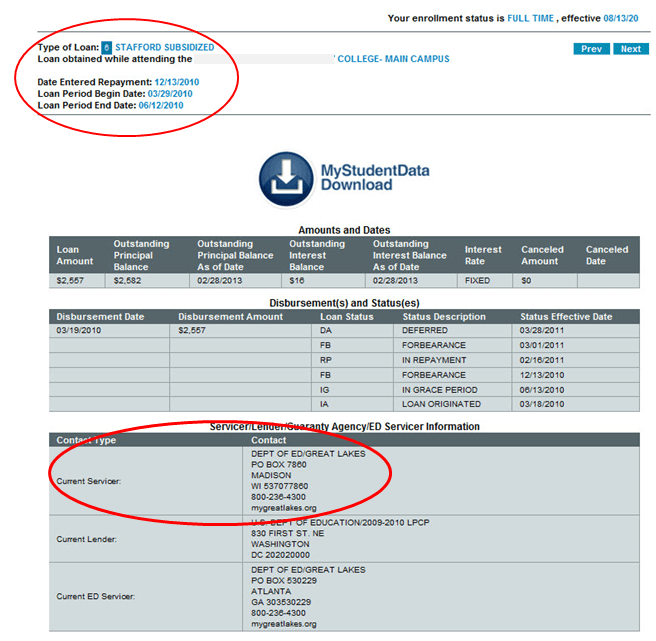Click the FULL TIME enrollment status link
This screenshot has height=641, width=656.
(x=530, y=18)
